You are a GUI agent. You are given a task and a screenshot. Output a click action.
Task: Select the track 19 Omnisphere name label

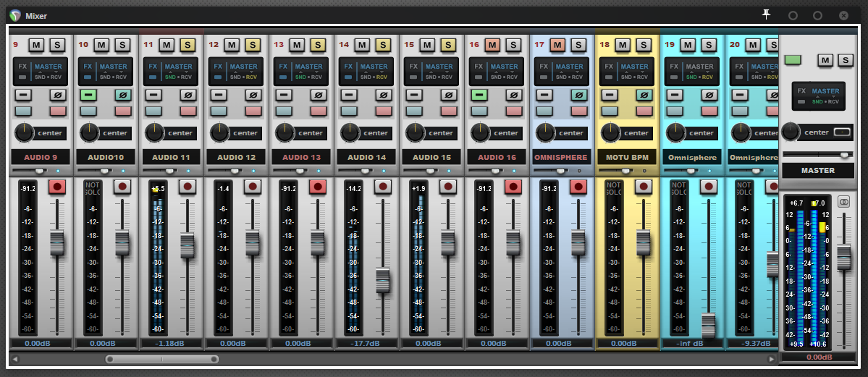click(x=692, y=157)
